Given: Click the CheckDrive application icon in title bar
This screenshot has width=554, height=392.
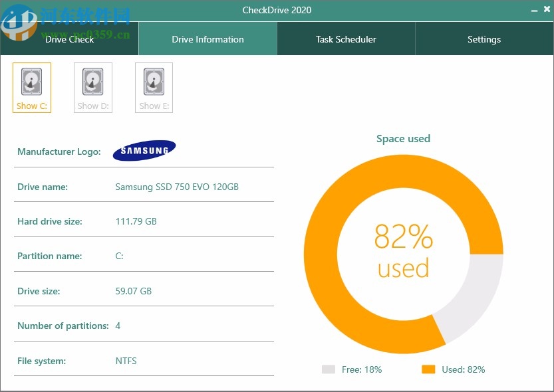Looking at the screenshot, I should point(9,9).
